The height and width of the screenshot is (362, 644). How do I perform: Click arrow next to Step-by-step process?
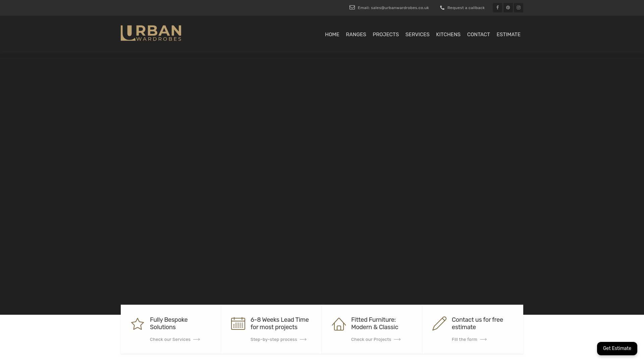point(303,340)
